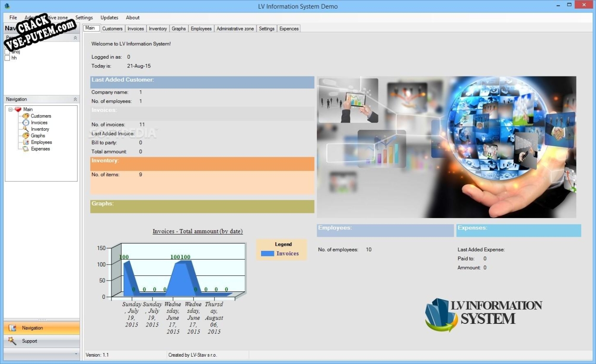Click the chart title Invoices - Total ammount
Screen dimensions: 596x364
coord(198,231)
